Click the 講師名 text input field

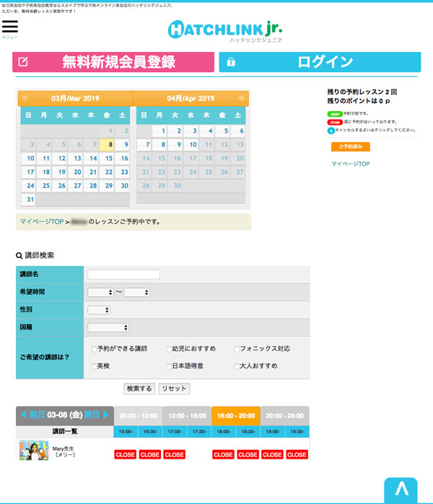coord(123,274)
